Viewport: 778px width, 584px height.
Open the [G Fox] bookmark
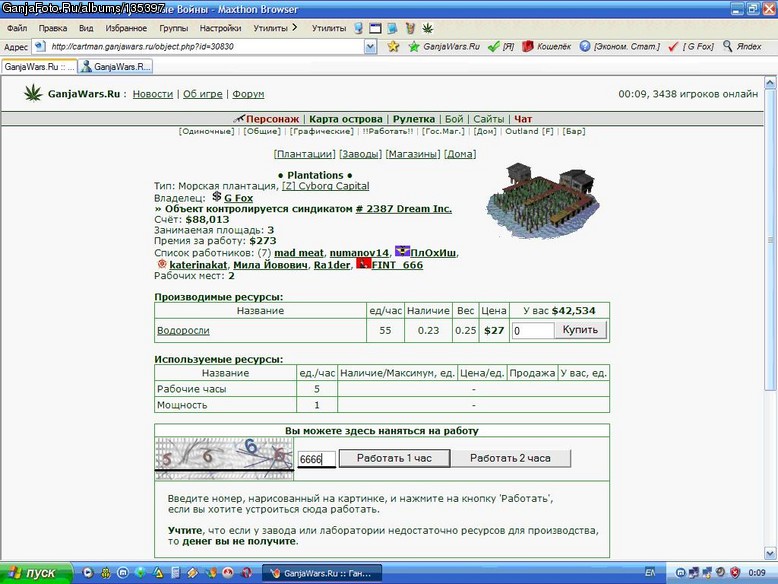click(691, 47)
